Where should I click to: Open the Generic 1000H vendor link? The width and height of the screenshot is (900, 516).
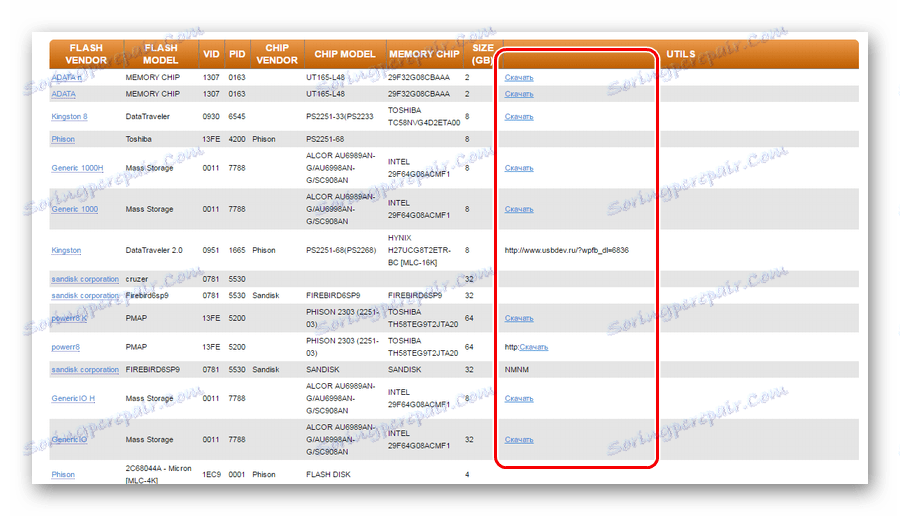coord(77,168)
